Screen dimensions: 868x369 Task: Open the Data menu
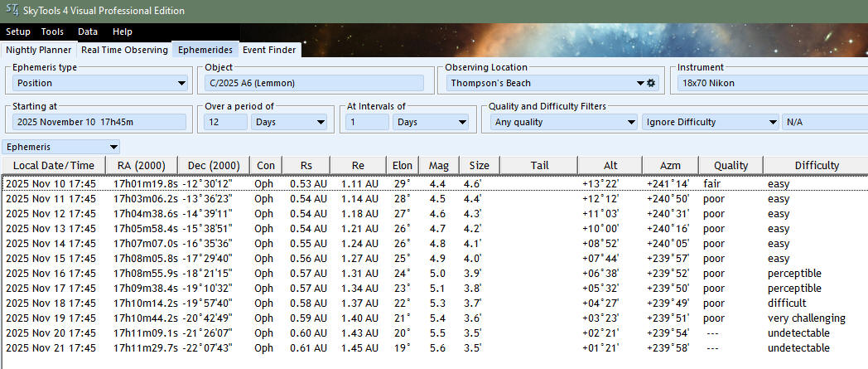pyautogui.click(x=88, y=32)
